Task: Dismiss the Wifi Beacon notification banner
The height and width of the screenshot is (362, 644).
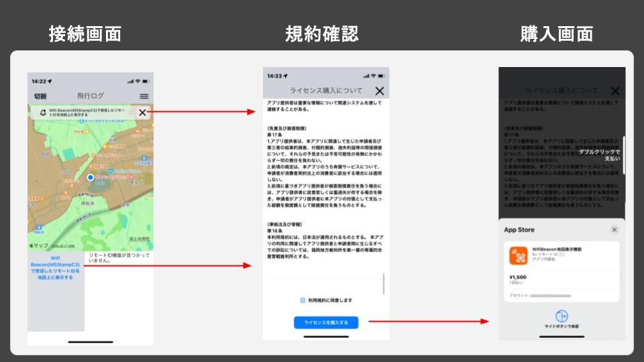Action: click(x=142, y=113)
